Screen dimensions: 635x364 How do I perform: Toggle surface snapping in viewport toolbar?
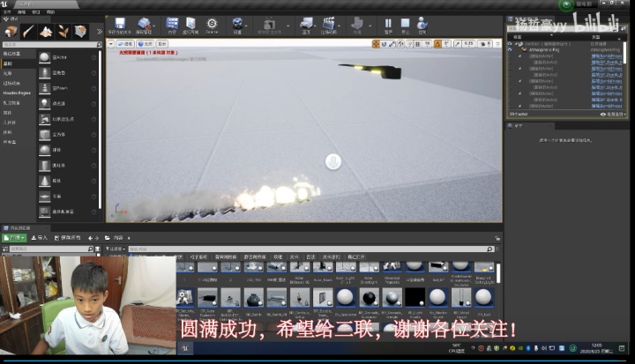[409, 44]
